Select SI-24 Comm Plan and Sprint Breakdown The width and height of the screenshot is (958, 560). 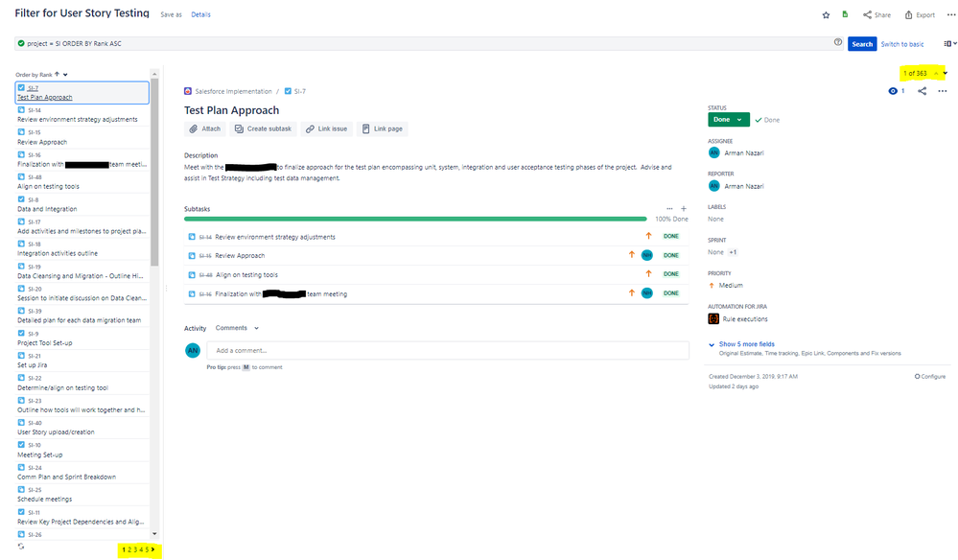[82, 472]
